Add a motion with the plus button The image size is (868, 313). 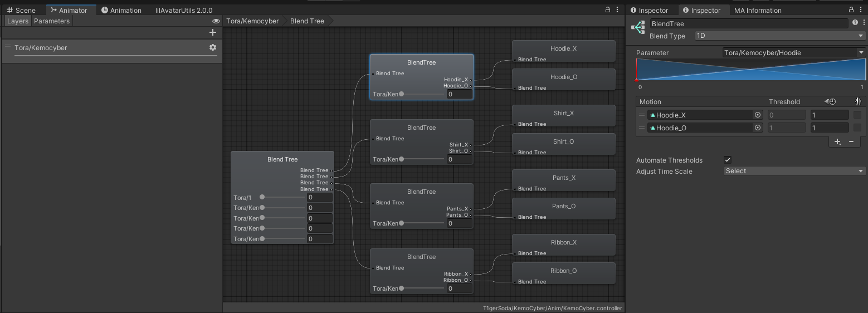click(837, 142)
